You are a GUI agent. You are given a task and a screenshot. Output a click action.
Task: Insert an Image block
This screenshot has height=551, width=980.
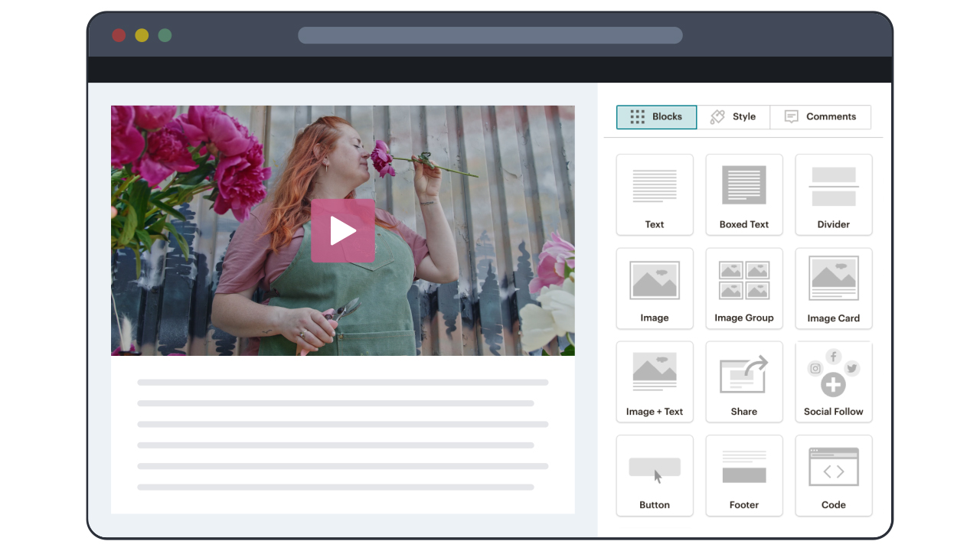[655, 288]
